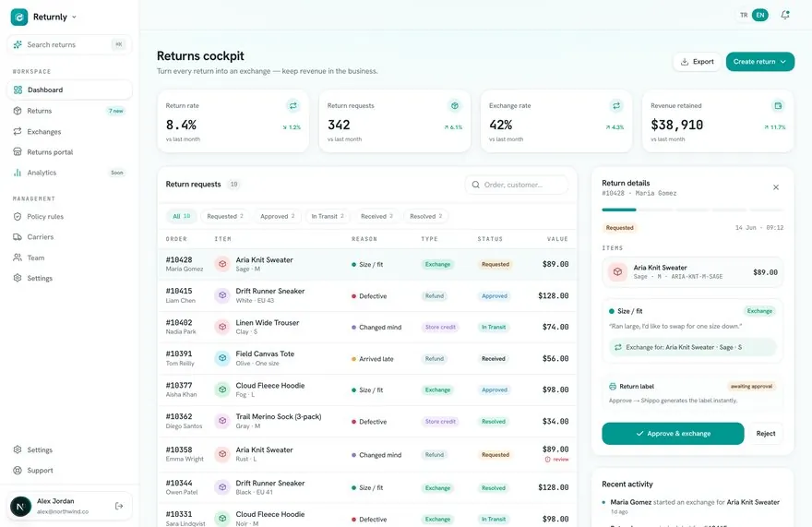Viewport: 812px width, 527px height.
Task: Click the return progress bar
Action: 692,210
